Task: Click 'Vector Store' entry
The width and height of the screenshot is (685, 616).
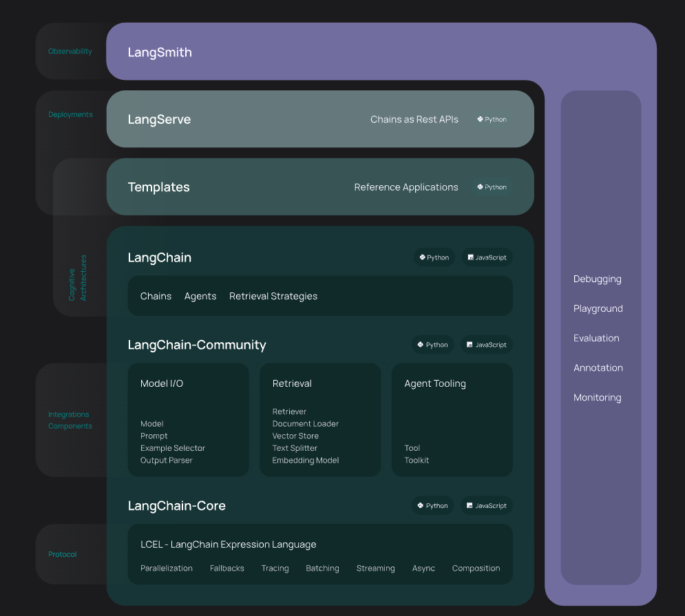Action: (x=295, y=436)
